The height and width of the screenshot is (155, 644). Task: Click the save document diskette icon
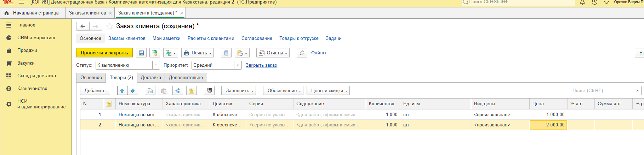pos(141,53)
